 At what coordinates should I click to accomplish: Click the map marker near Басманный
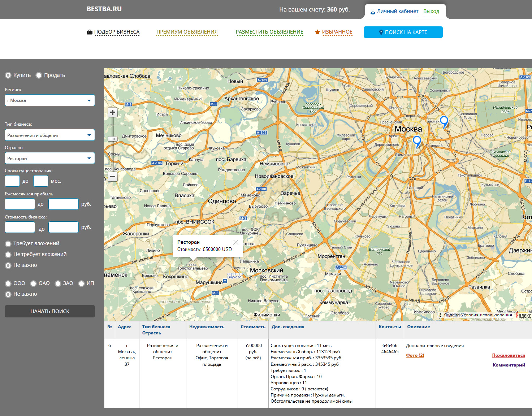[x=444, y=122]
